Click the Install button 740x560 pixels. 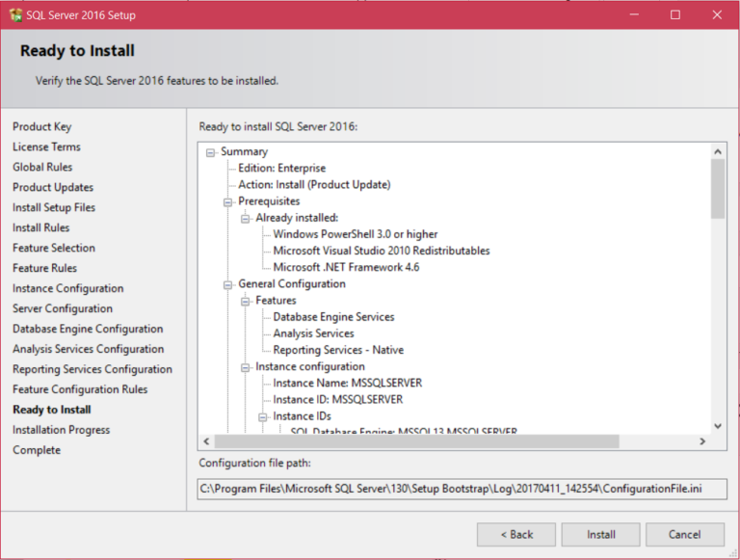point(601,535)
